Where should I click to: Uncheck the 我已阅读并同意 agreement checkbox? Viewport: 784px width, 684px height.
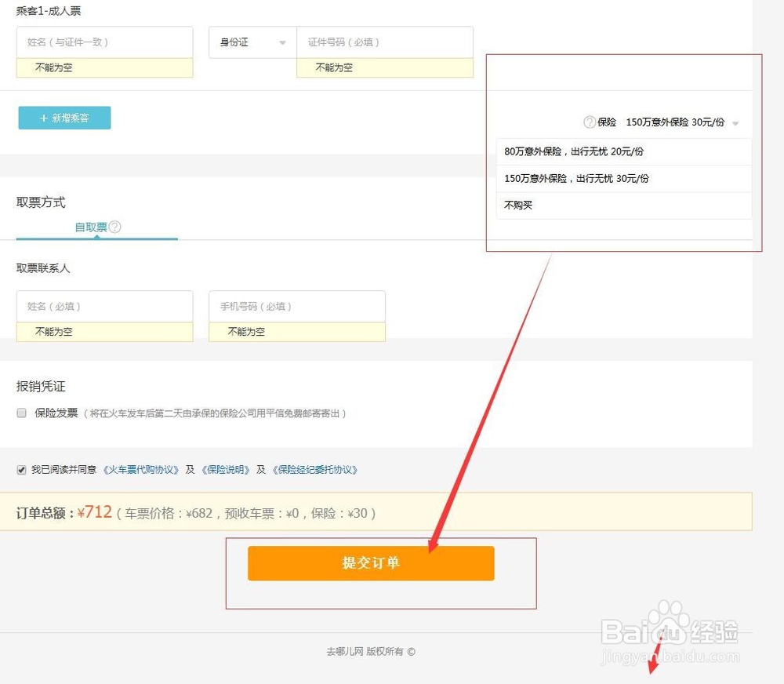click(21, 470)
